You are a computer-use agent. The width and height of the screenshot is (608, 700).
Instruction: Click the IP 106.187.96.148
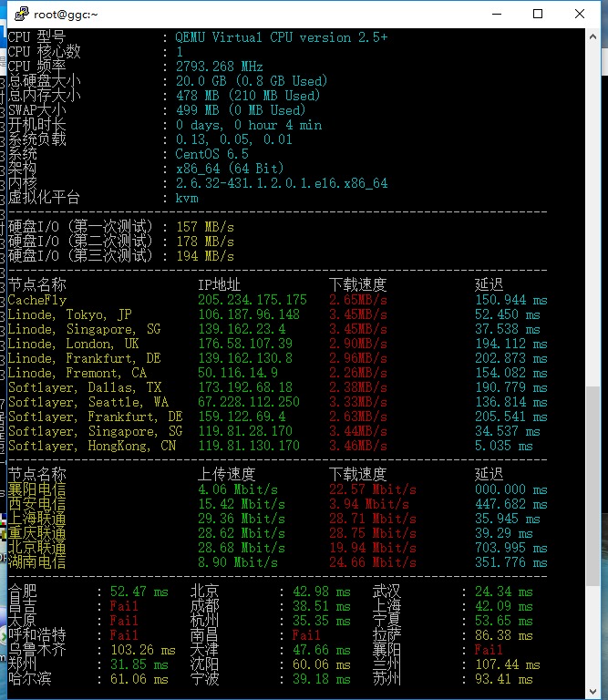(249, 314)
